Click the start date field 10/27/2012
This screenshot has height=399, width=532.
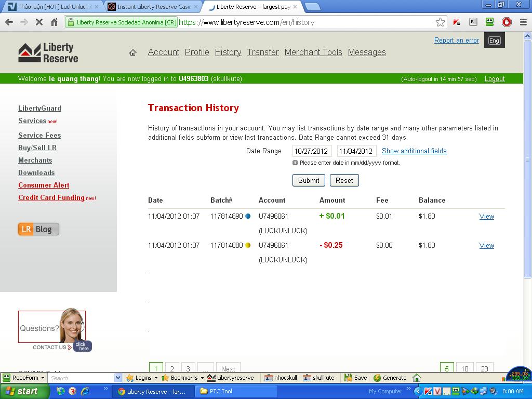tap(312, 151)
